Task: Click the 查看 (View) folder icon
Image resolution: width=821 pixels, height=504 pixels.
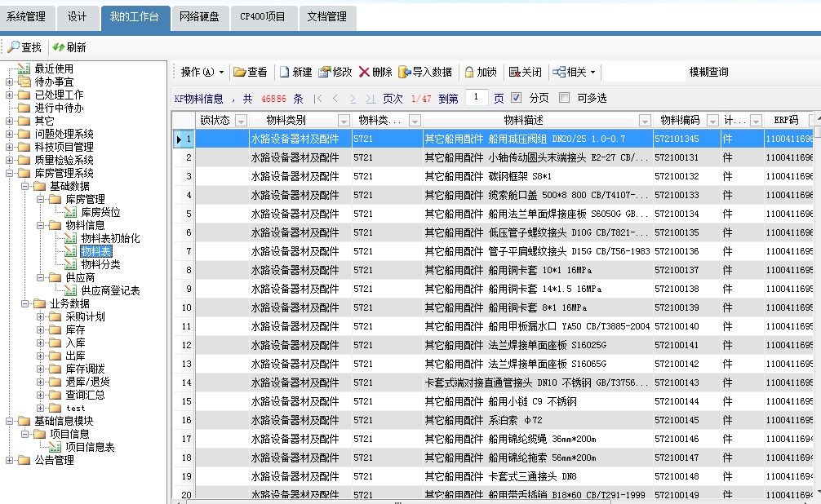Action: click(240, 72)
